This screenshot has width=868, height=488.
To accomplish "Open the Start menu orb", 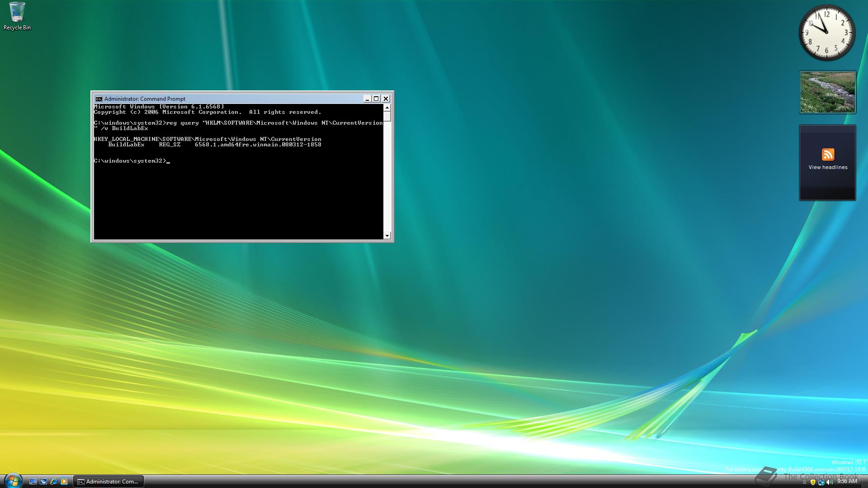I will tap(13, 481).
